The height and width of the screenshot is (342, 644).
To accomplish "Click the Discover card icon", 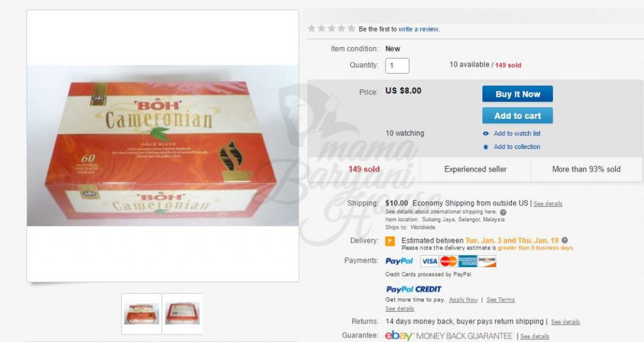I will click(x=487, y=261).
